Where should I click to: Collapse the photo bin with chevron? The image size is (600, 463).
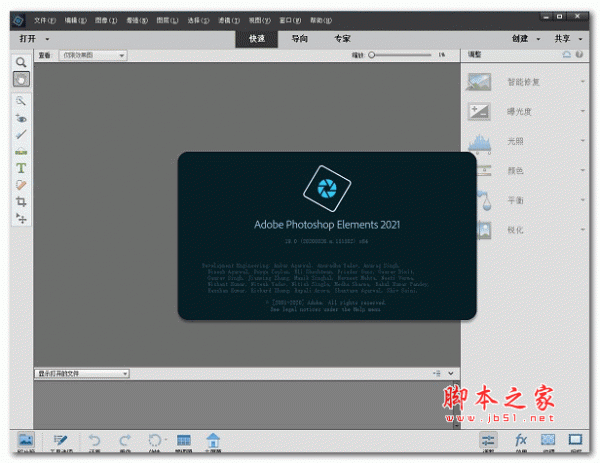click(451, 373)
